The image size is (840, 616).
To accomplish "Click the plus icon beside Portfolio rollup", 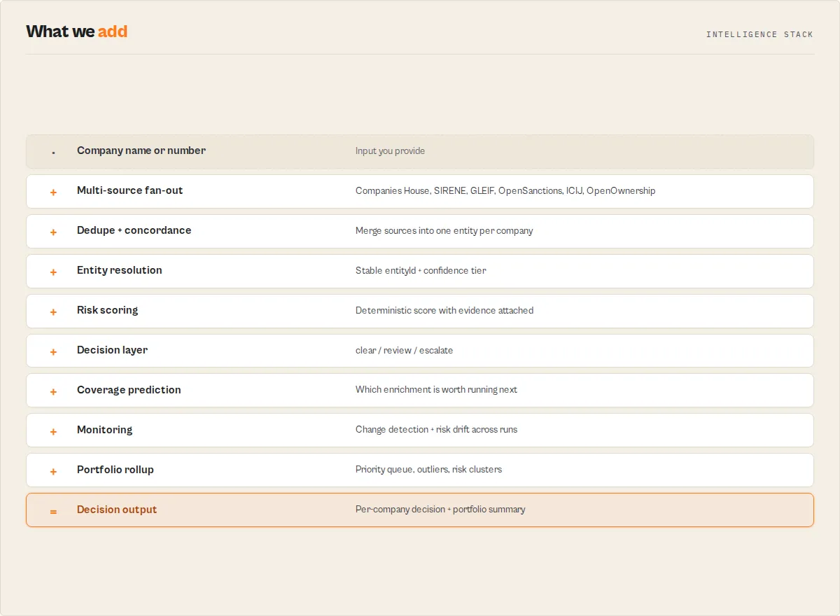I will point(53,471).
